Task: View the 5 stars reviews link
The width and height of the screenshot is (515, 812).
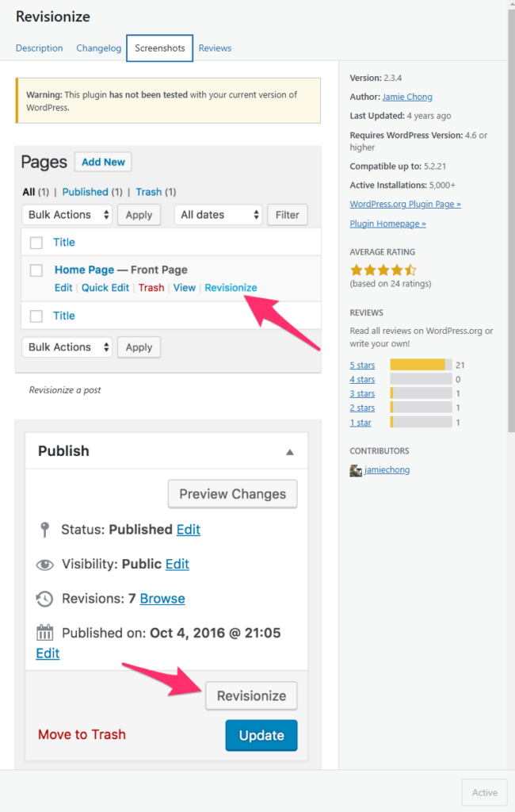Action: 362,365
